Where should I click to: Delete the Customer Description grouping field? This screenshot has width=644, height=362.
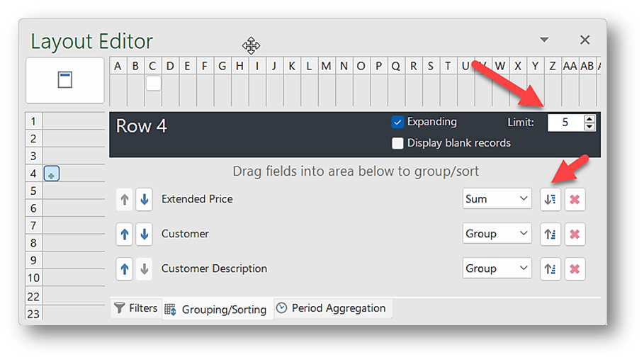[x=575, y=269]
